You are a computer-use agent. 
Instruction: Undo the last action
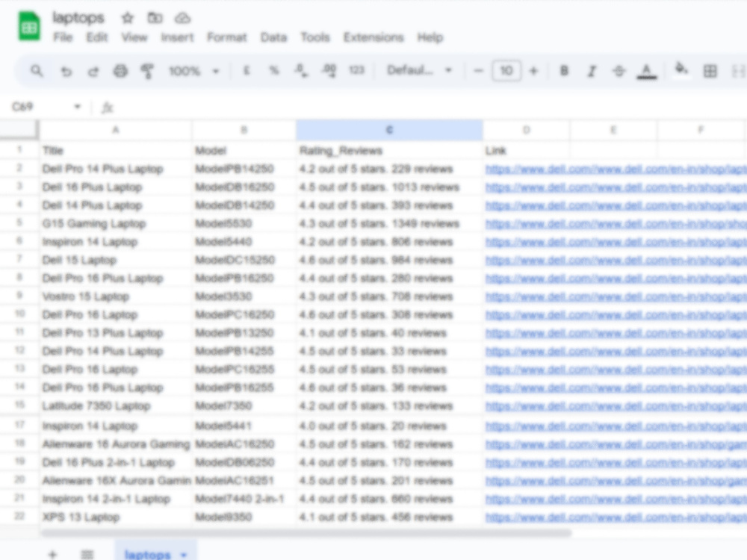coord(66,71)
